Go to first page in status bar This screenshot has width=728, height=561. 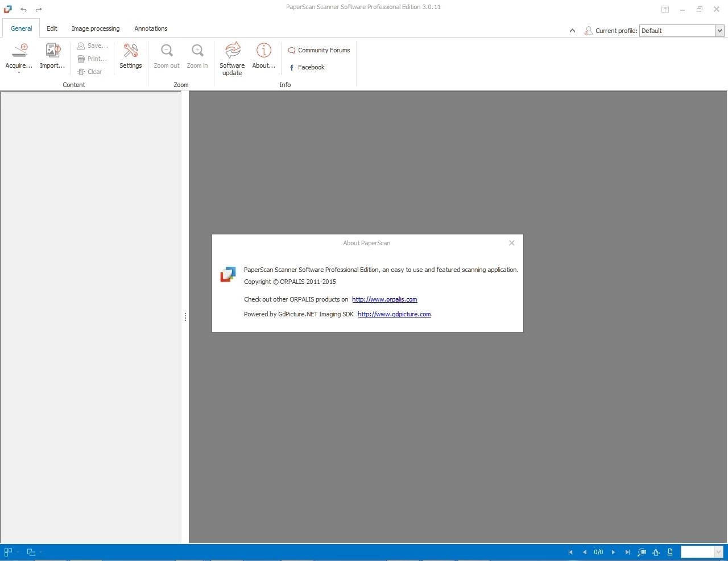click(570, 552)
